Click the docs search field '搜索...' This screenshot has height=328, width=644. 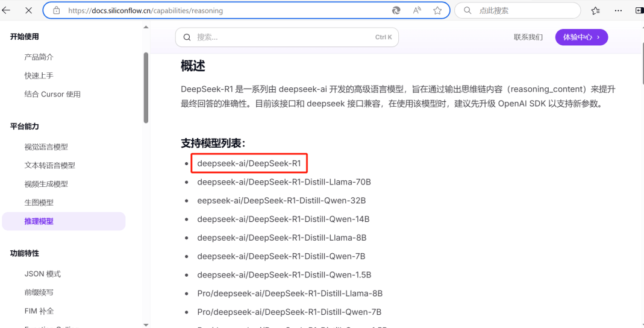tap(287, 37)
